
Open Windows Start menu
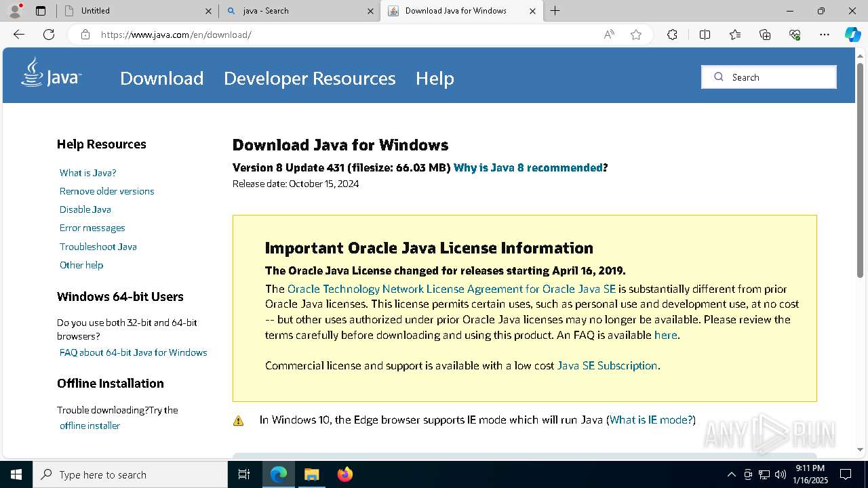(16, 474)
